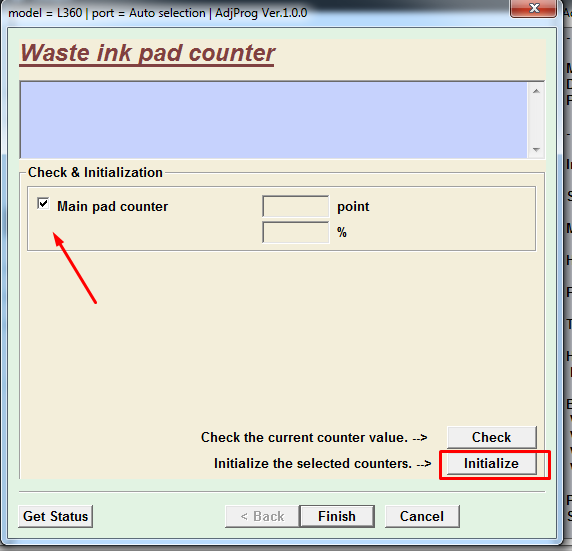Viewport: 572px width, 551px height.
Task: Click inside the blue message log area
Action: pyautogui.click(x=274, y=120)
